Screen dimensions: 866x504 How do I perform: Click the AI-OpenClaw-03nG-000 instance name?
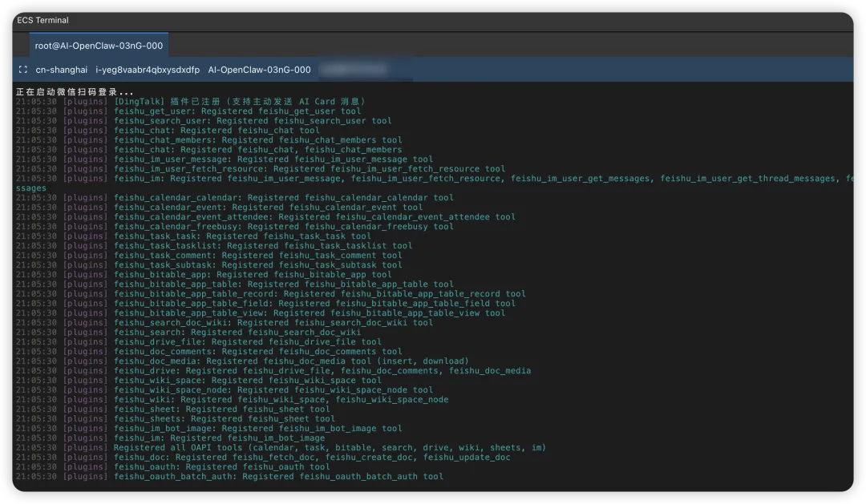[x=259, y=70]
